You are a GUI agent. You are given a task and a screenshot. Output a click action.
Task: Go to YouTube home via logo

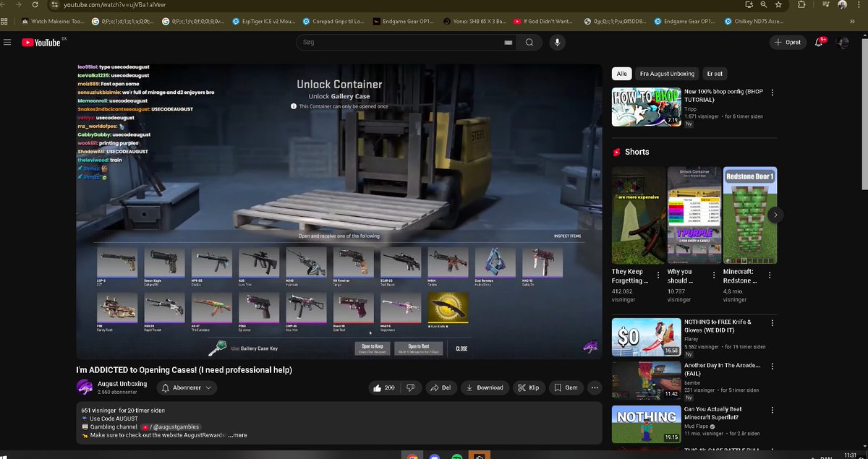(41, 43)
